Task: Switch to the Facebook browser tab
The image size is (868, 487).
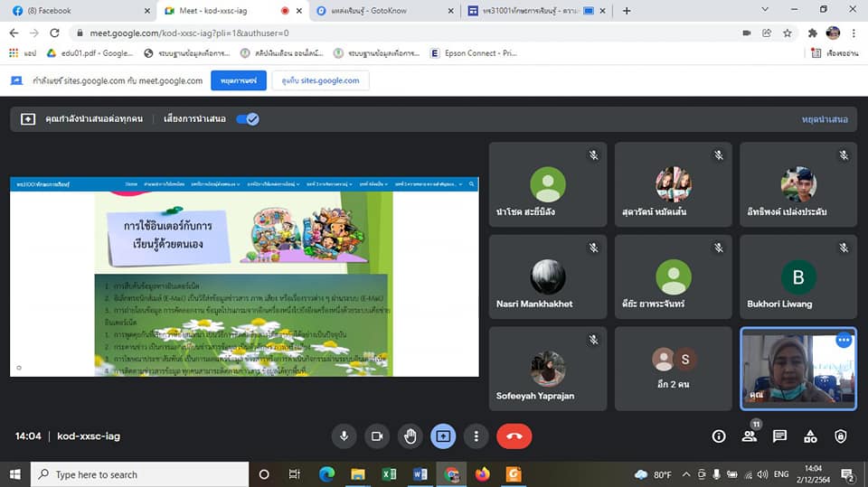Action: [77, 11]
